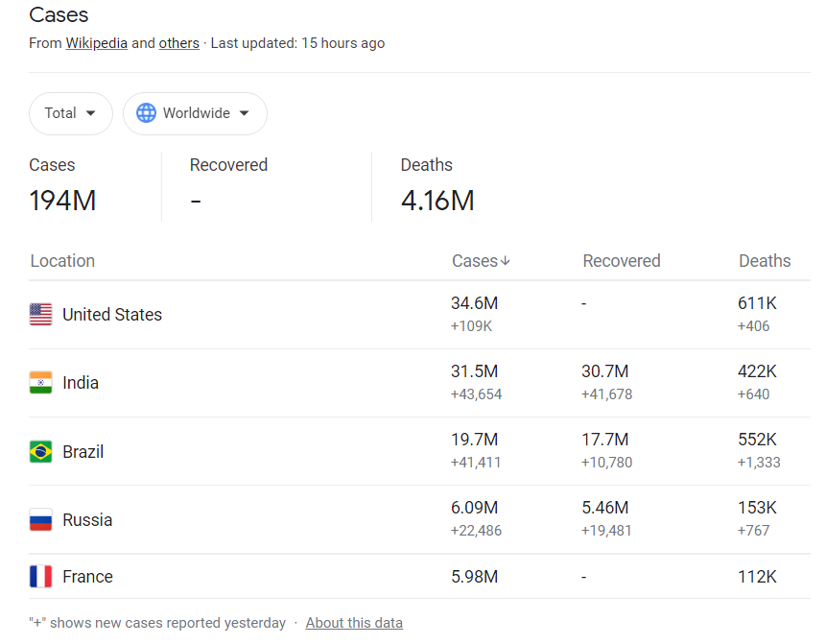Click the sort arrow next to Cases
Image resolution: width=826 pixels, height=644 pixels.
tap(506, 261)
